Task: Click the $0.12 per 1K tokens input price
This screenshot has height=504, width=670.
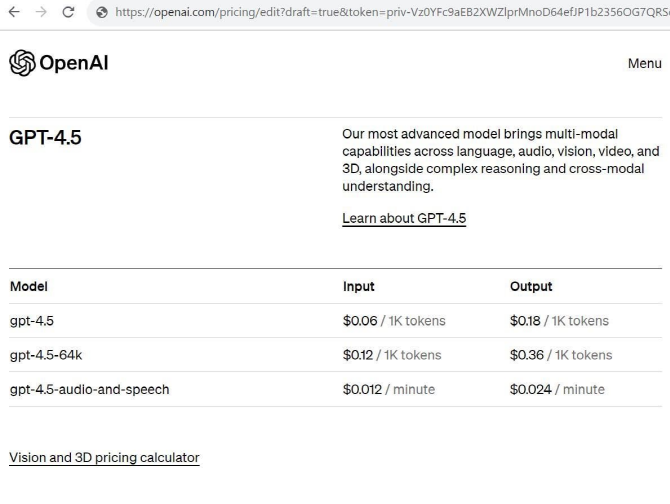Action: point(392,355)
